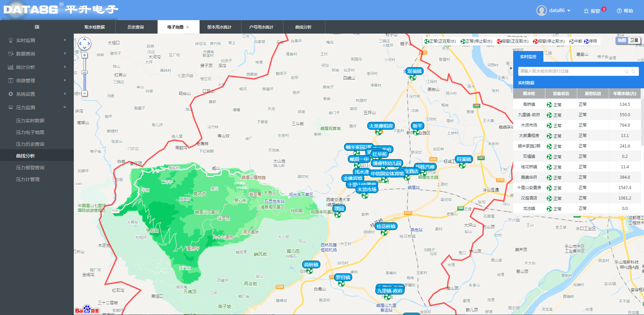Click the refresh icon in filter box
Image resolution: width=644 pixels, height=315 pixels.
tap(633, 71)
